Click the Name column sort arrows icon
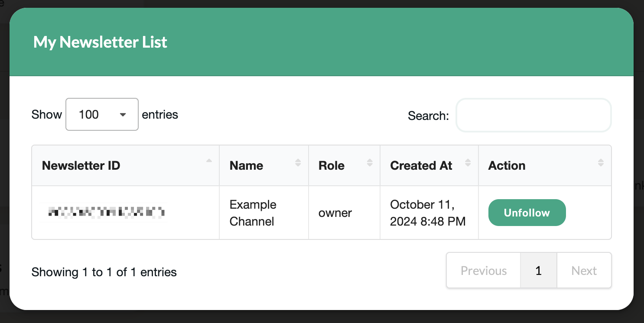644x323 pixels. [x=298, y=163]
